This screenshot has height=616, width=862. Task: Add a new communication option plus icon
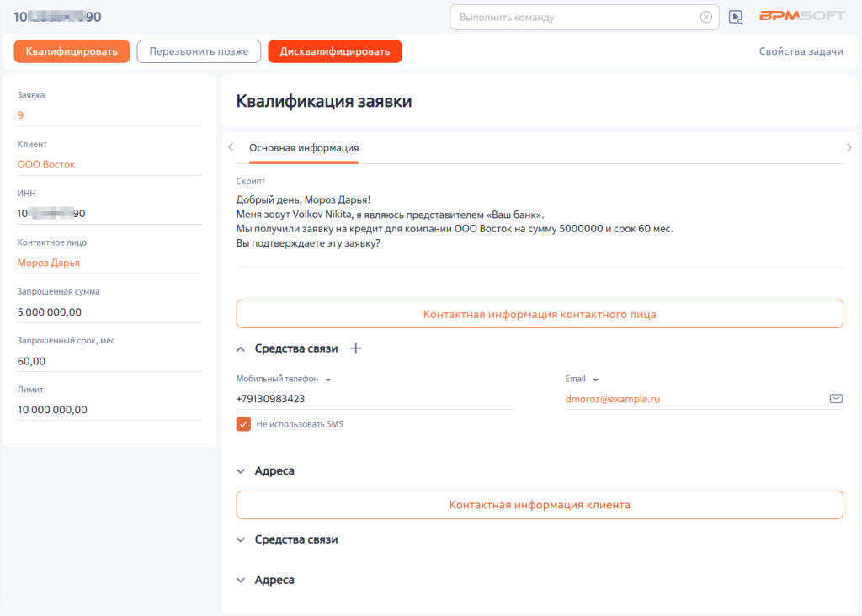356,348
